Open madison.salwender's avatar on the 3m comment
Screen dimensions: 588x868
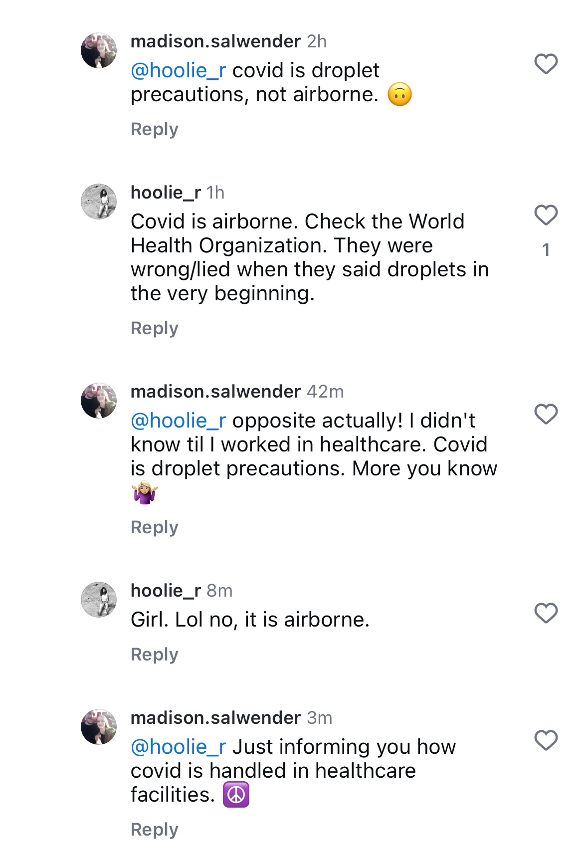99,727
